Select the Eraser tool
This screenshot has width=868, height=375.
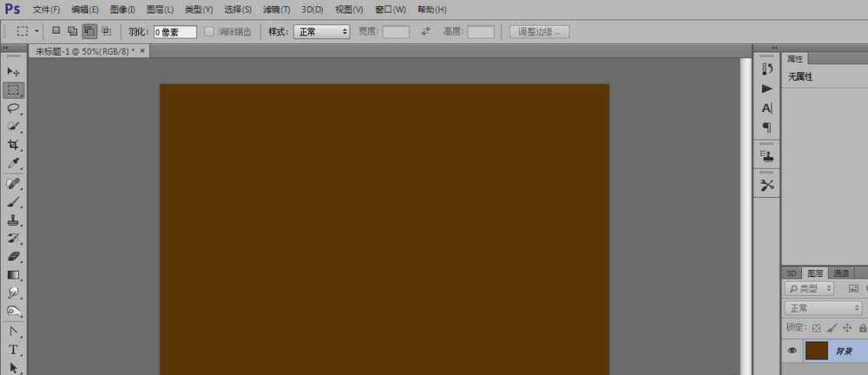(14, 256)
